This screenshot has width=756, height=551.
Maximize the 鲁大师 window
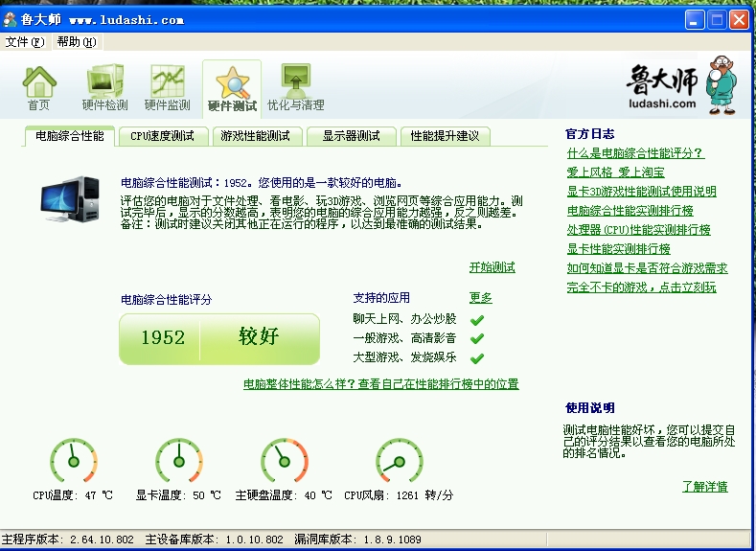coord(717,20)
